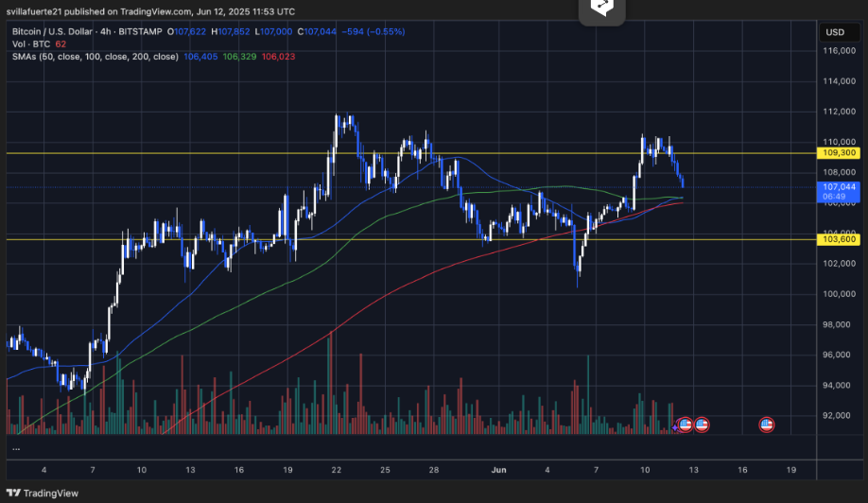The width and height of the screenshot is (868, 503).
Task: Click the red 106,023 SMA value
Action: (x=278, y=56)
